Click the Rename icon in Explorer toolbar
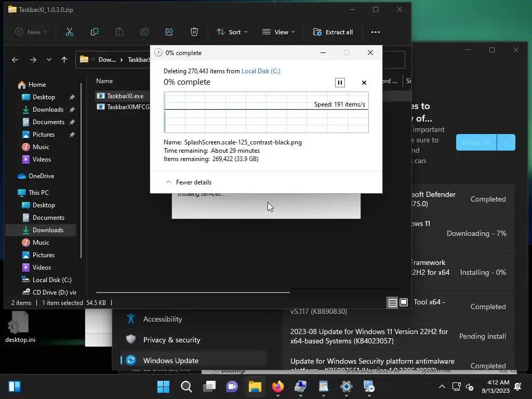 (144, 32)
